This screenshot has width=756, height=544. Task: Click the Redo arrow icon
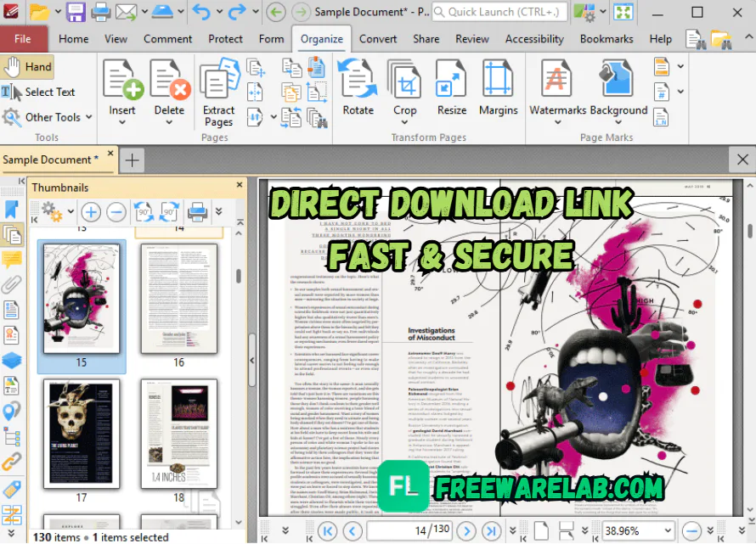pos(237,12)
